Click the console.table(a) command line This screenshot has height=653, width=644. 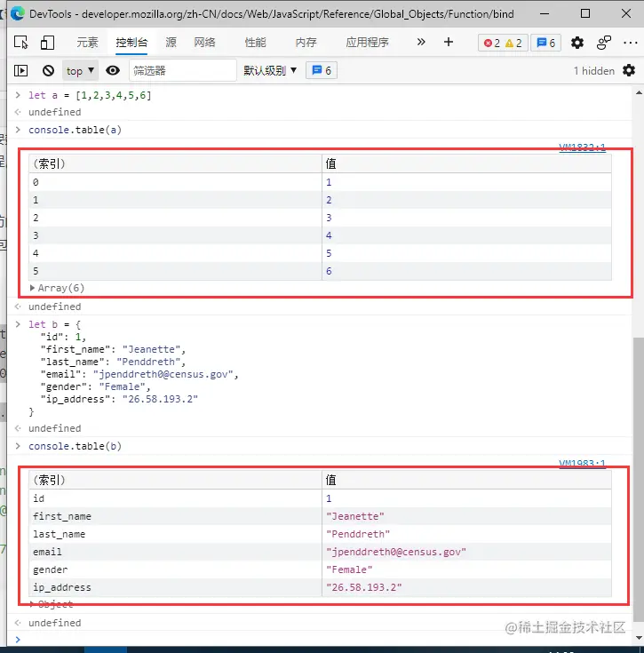pyautogui.click(x=75, y=130)
